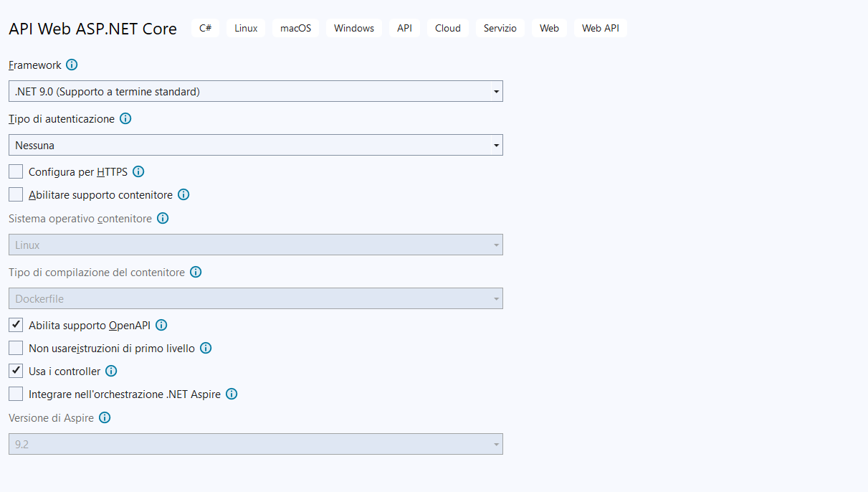868x492 pixels.
Task: Click info icon beside Versione di Aspire
Action: click(x=105, y=417)
